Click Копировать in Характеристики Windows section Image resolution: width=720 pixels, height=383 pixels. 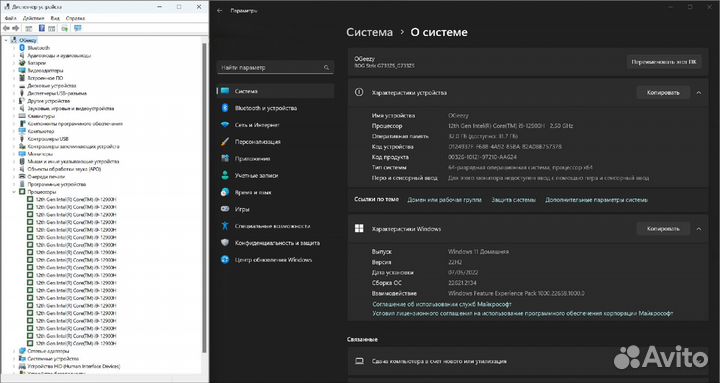(663, 229)
